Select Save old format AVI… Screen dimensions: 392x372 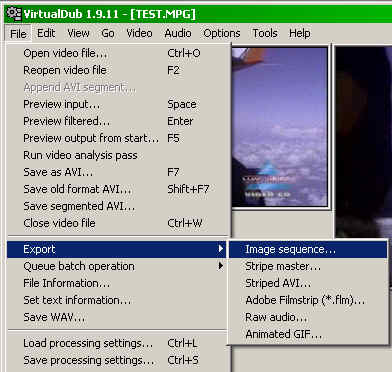(x=118, y=189)
